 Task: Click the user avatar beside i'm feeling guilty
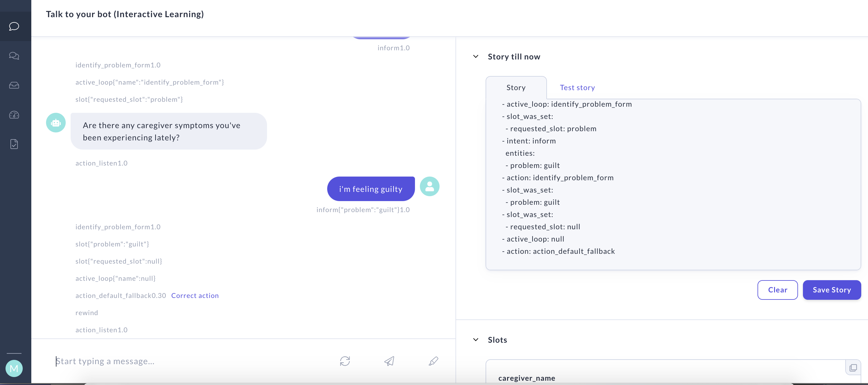[x=429, y=186]
